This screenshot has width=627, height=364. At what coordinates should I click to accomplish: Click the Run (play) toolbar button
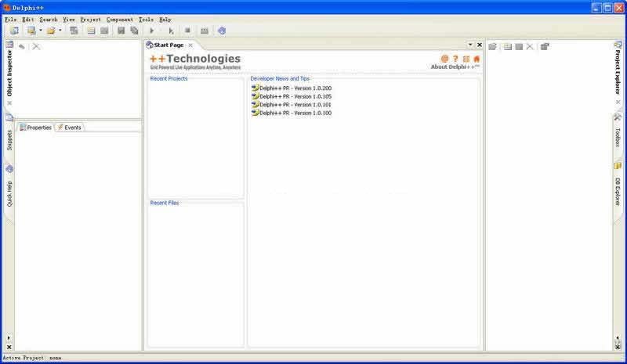[x=152, y=31]
